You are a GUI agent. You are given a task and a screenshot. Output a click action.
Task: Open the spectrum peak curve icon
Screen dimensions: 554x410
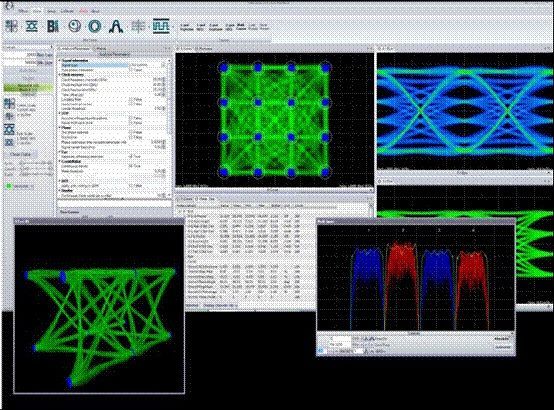116,27
